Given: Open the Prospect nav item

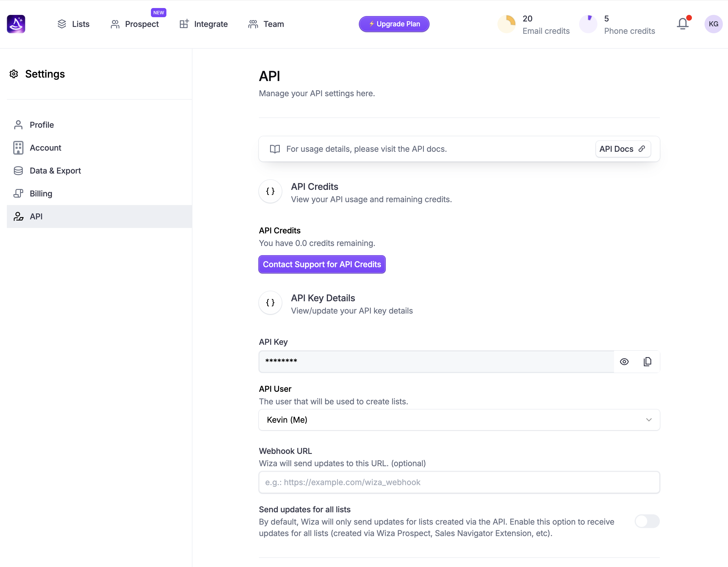Looking at the screenshot, I should click(135, 24).
